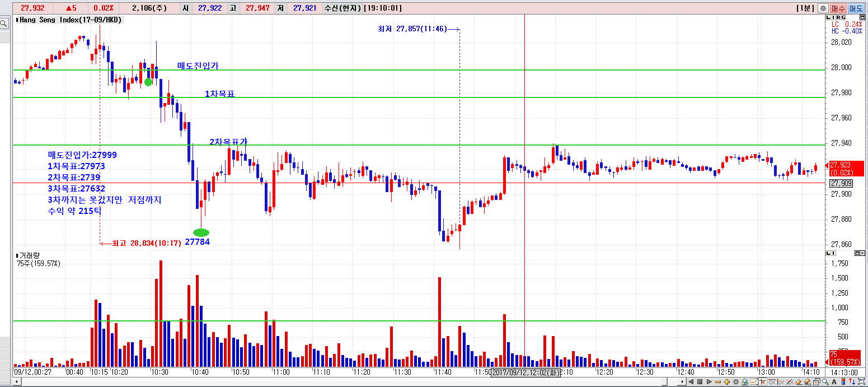
Task: Click the dotted-frame chart area icon
Action: click(754, 381)
